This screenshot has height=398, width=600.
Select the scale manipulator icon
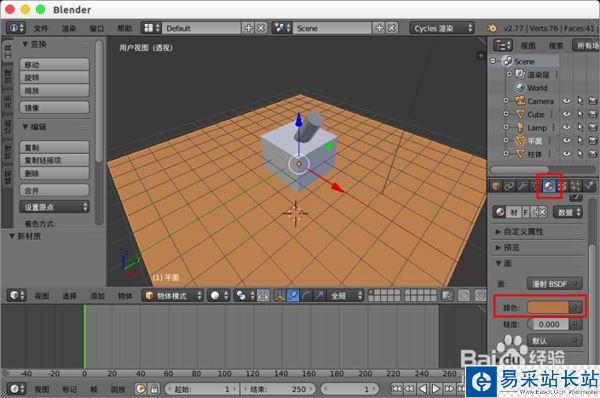[319, 295]
